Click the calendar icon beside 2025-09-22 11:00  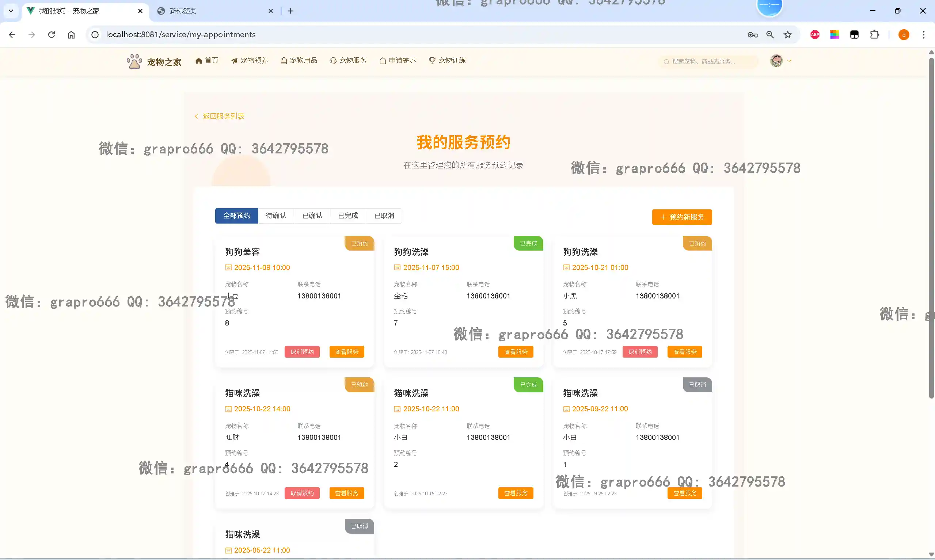click(566, 409)
